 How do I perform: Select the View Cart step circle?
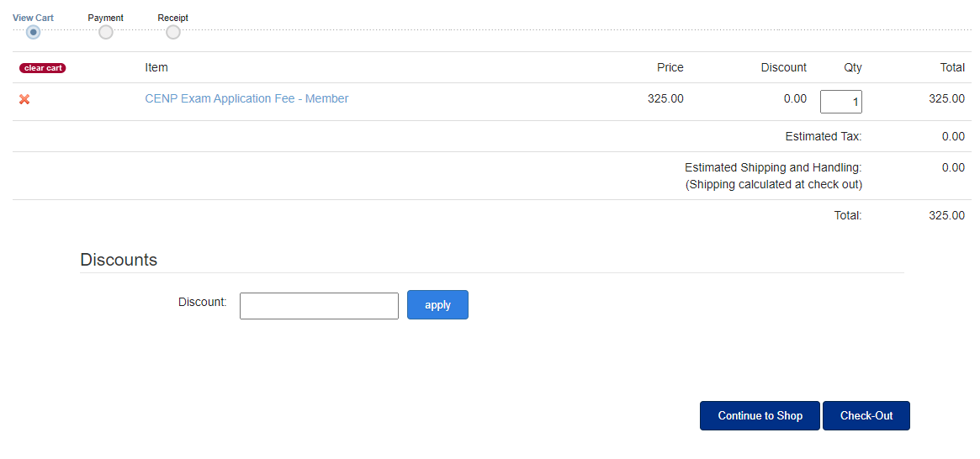tap(33, 32)
